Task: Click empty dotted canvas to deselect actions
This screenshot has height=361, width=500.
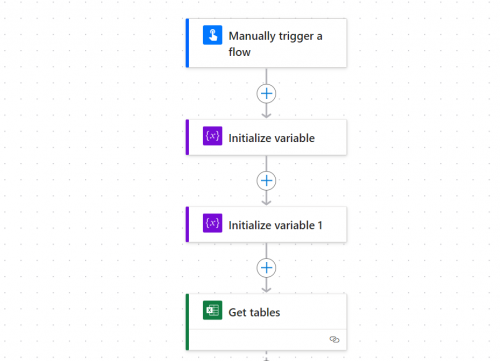Action: coord(83,167)
